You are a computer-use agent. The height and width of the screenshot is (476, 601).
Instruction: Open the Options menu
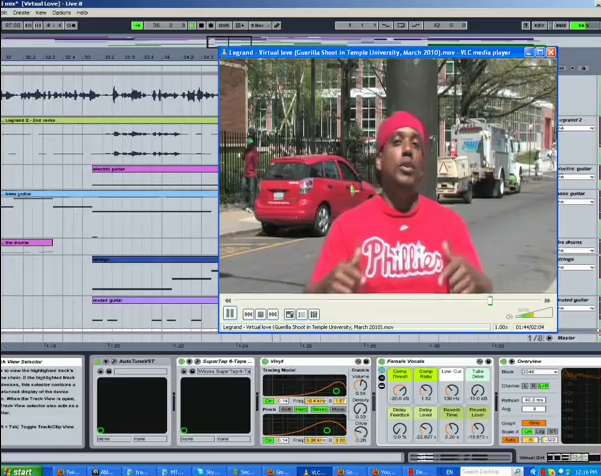tap(61, 13)
